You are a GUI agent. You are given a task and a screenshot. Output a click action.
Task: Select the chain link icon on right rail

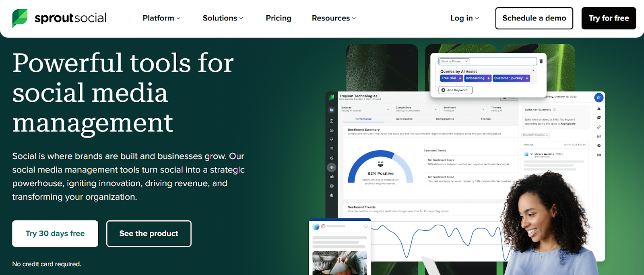599,127
